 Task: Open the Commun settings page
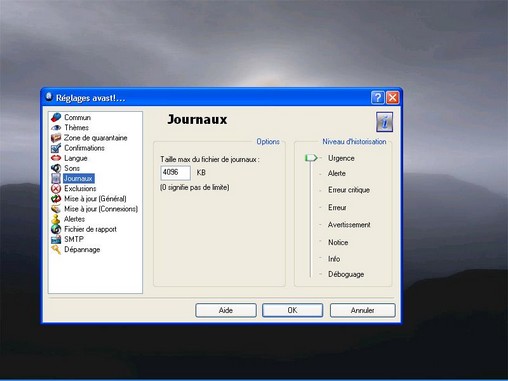tap(77, 117)
